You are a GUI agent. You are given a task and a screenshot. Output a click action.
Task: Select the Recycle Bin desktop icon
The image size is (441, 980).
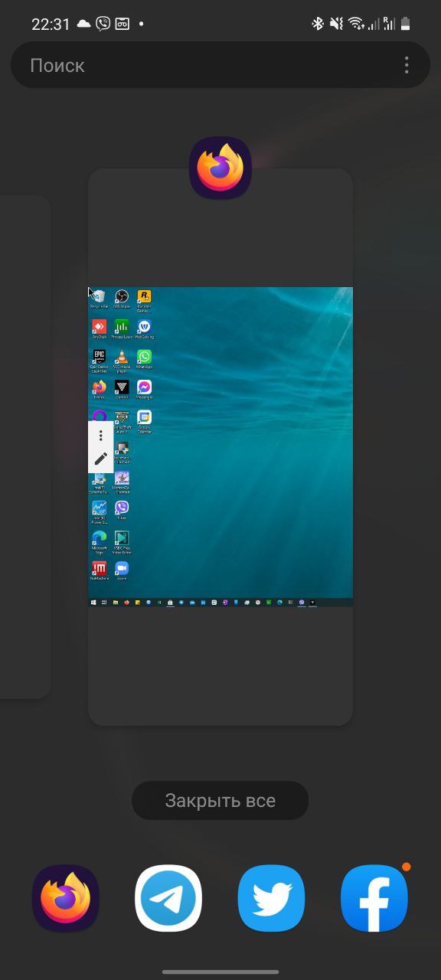pos(99,299)
